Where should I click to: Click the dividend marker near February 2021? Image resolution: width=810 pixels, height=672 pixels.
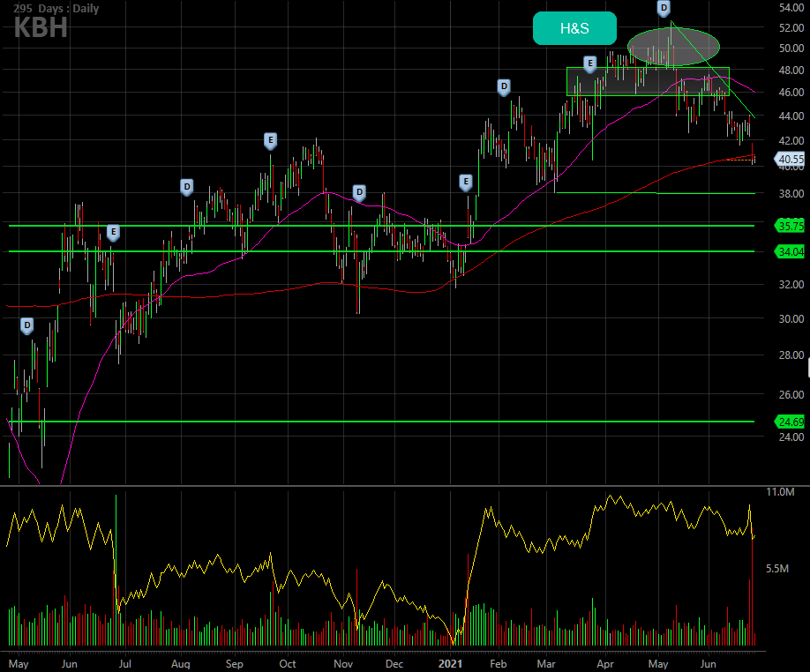tap(504, 87)
